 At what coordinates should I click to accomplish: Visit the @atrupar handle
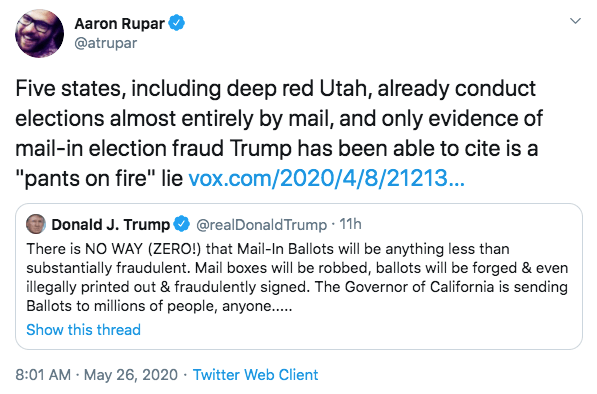[x=106, y=43]
